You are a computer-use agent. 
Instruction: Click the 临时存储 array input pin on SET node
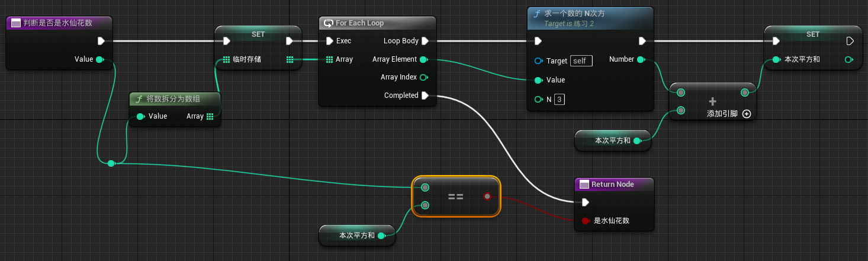(x=227, y=59)
